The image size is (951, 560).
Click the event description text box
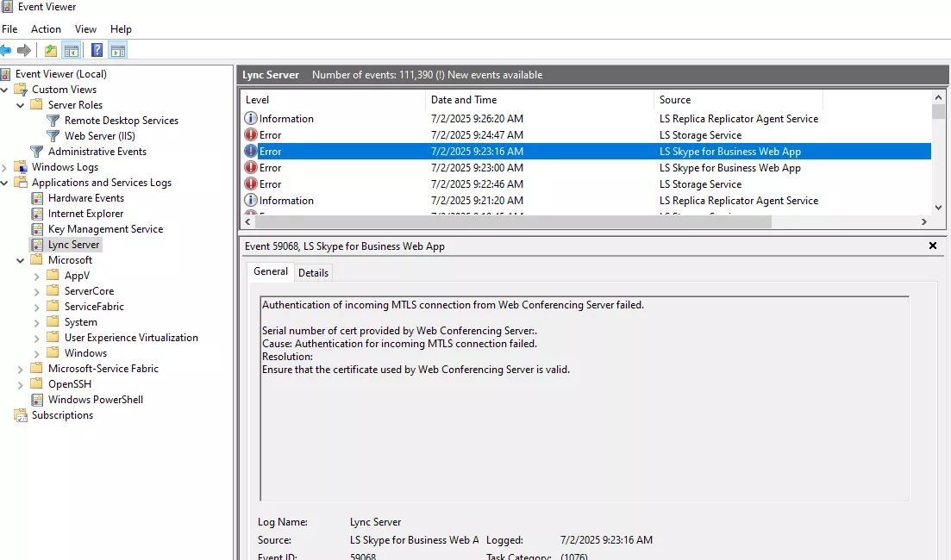tap(585, 399)
